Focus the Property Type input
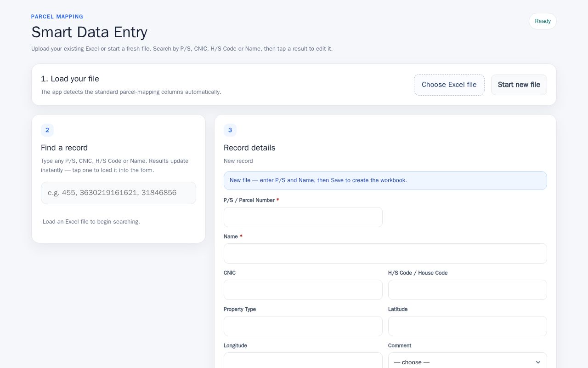The image size is (588, 368). pyautogui.click(x=303, y=326)
